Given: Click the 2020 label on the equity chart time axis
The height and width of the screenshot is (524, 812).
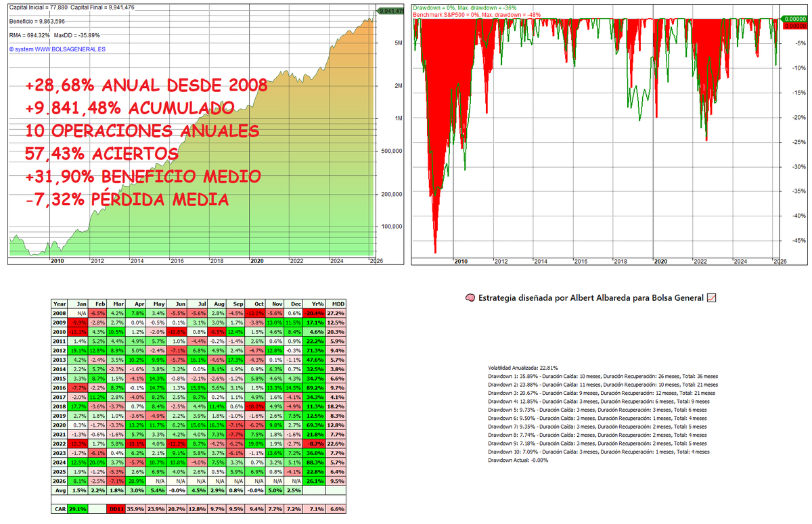Looking at the screenshot, I should (257, 260).
